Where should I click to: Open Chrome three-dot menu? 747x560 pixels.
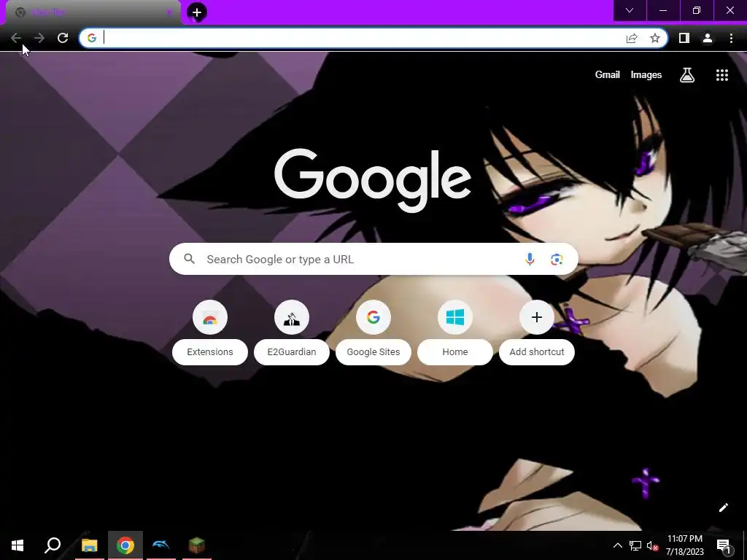pyautogui.click(x=731, y=38)
